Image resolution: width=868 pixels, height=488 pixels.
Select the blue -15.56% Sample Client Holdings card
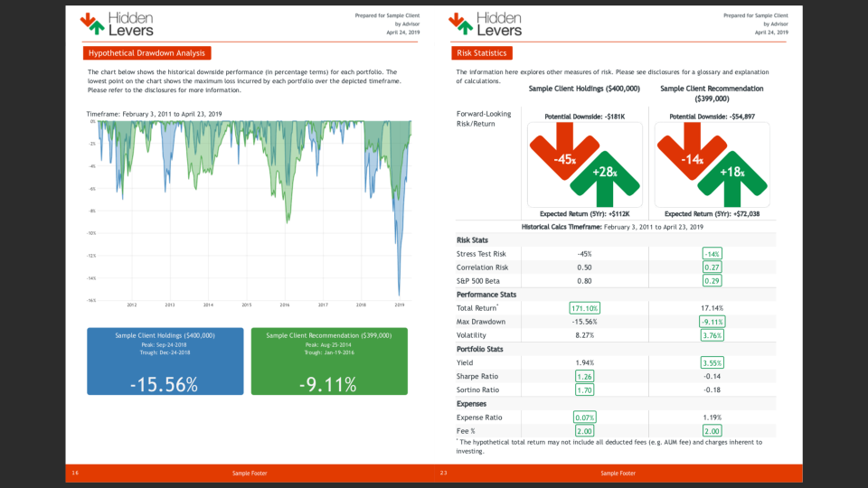(165, 361)
